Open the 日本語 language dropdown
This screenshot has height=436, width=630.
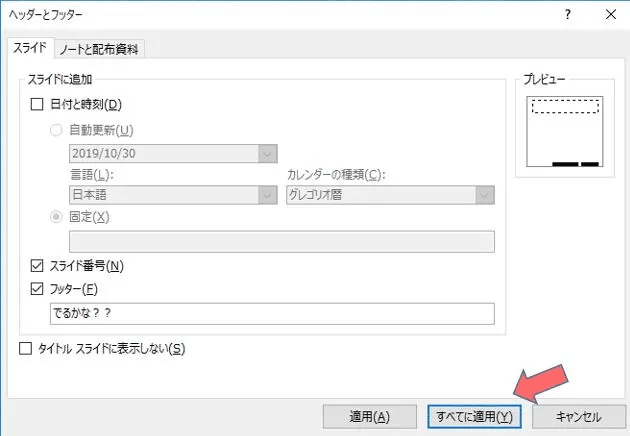click(x=173, y=195)
